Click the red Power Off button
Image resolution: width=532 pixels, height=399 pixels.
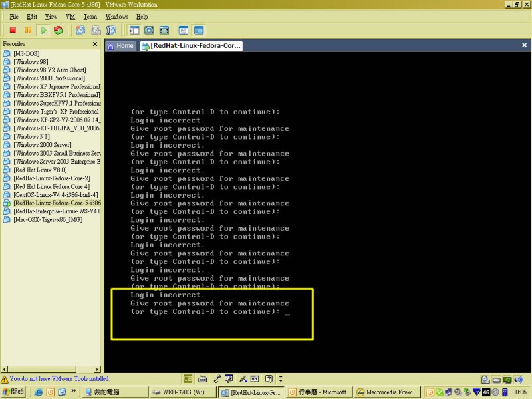13,30
